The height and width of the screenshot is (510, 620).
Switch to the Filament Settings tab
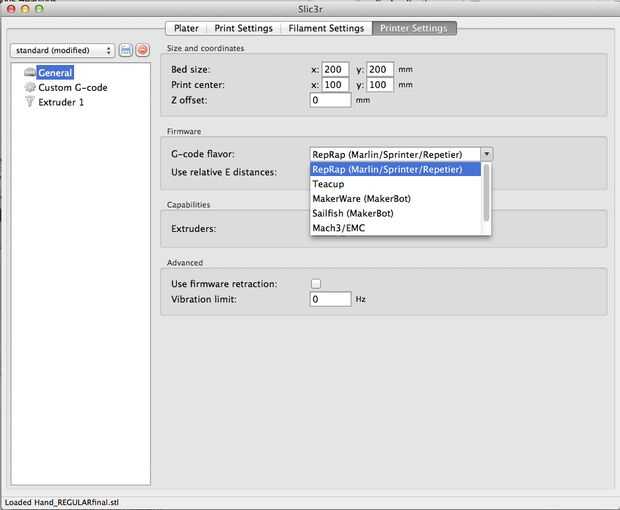click(326, 28)
